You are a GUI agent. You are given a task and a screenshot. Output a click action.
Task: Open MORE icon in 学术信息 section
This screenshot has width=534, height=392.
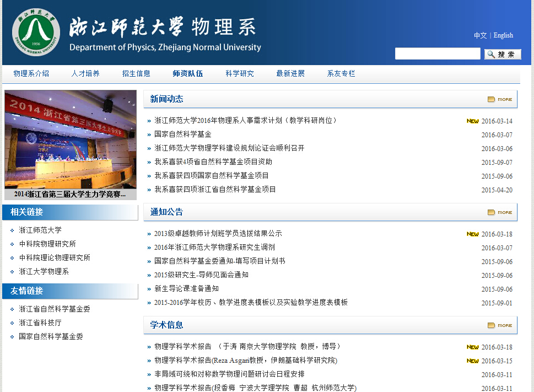point(500,325)
